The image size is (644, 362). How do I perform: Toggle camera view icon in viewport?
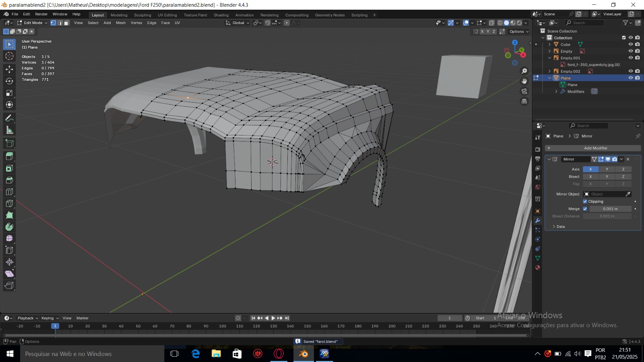[x=524, y=91]
